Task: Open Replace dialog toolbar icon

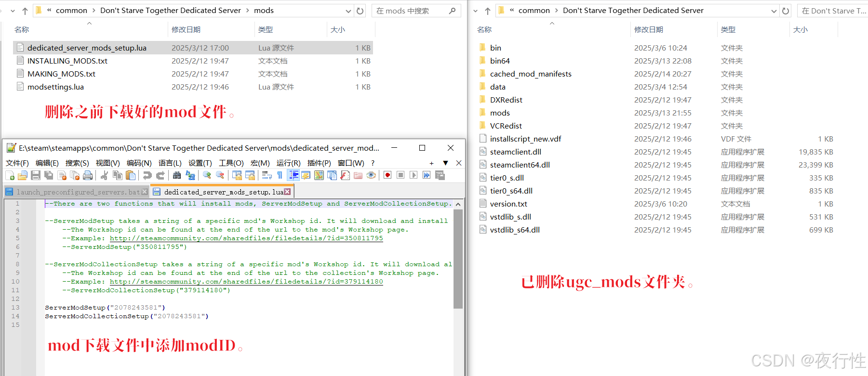Action: tap(190, 175)
